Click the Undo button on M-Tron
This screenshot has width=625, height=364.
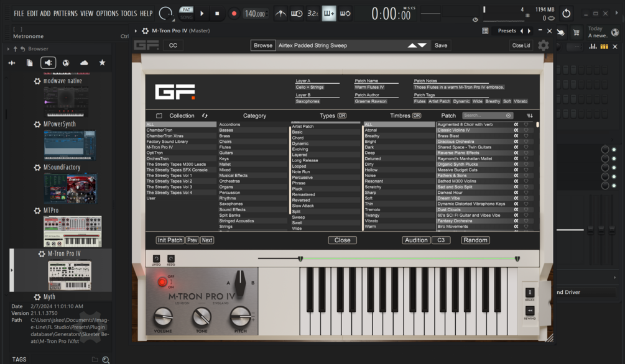coord(156,259)
